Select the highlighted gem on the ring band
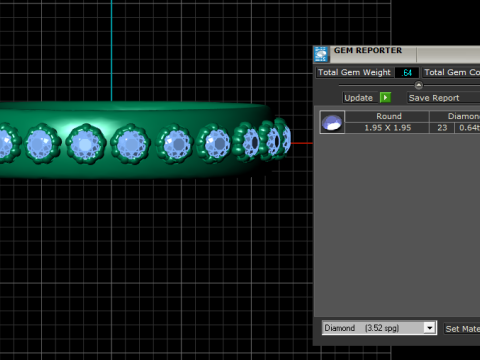 [86, 144]
